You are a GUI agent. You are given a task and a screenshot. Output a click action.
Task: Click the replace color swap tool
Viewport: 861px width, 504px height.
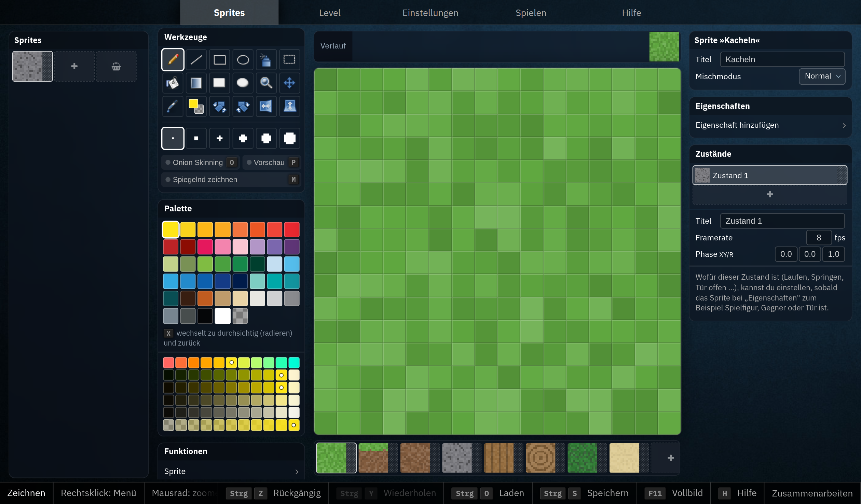196,106
